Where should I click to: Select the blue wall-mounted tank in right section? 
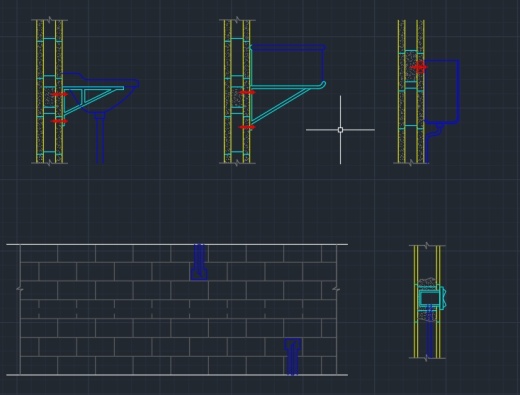click(442, 92)
